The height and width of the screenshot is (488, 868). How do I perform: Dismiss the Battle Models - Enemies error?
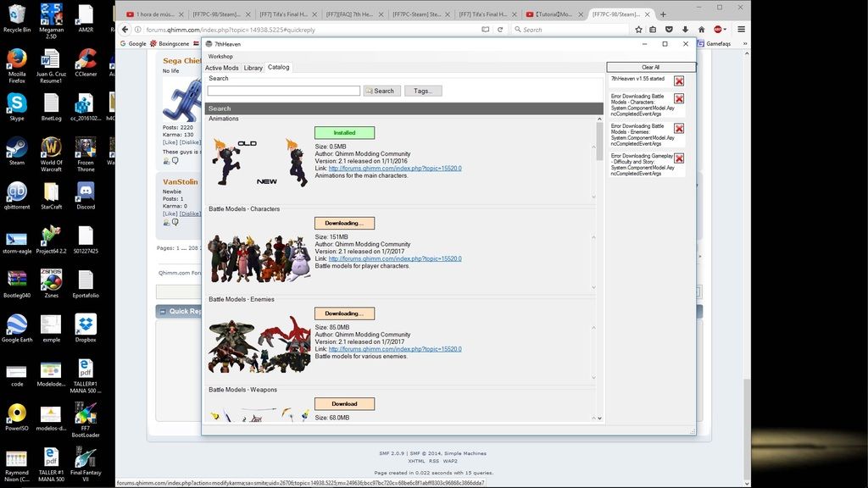[x=679, y=129]
